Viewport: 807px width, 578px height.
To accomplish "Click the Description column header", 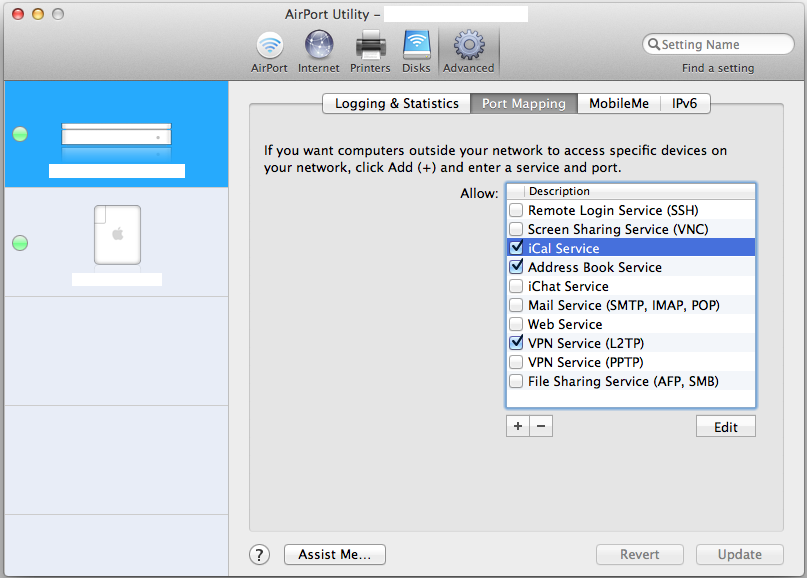I will point(640,191).
